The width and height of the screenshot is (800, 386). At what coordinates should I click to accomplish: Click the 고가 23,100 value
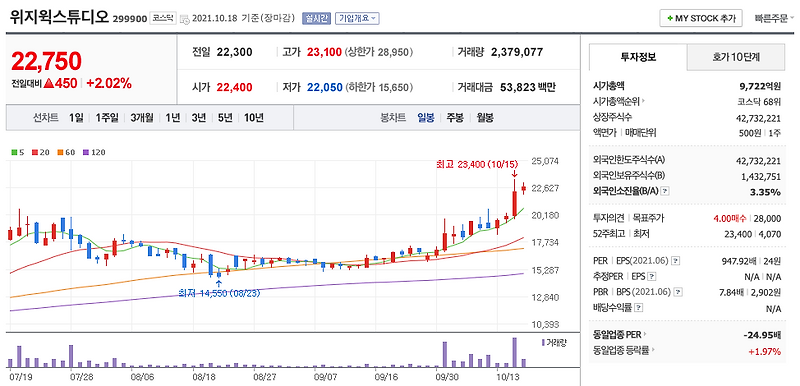(324, 52)
